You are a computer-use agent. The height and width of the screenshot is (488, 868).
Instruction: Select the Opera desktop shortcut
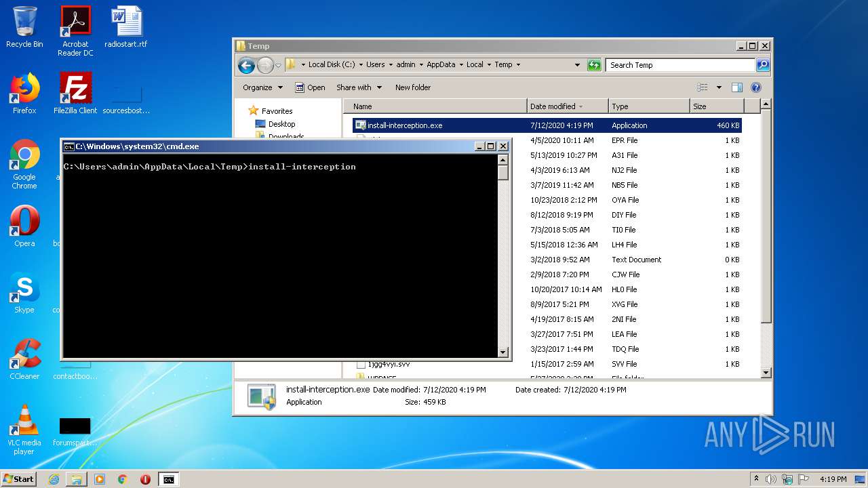pos(24,226)
